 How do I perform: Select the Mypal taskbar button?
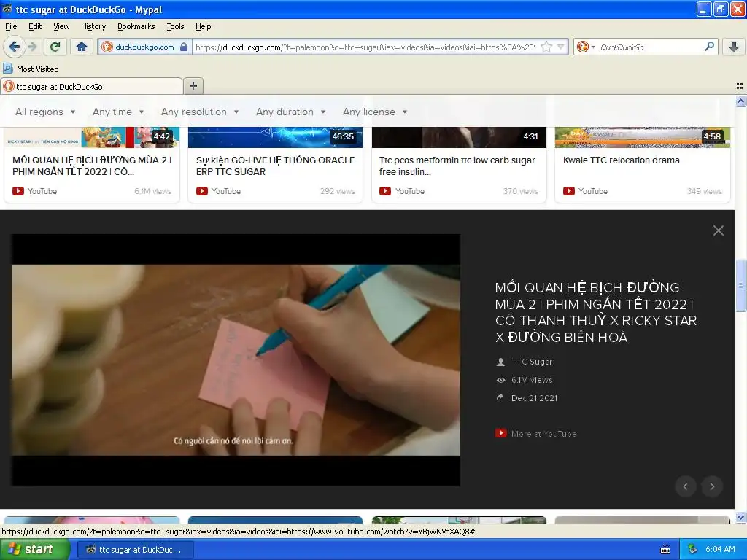pyautogui.click(x=135, y=550)
